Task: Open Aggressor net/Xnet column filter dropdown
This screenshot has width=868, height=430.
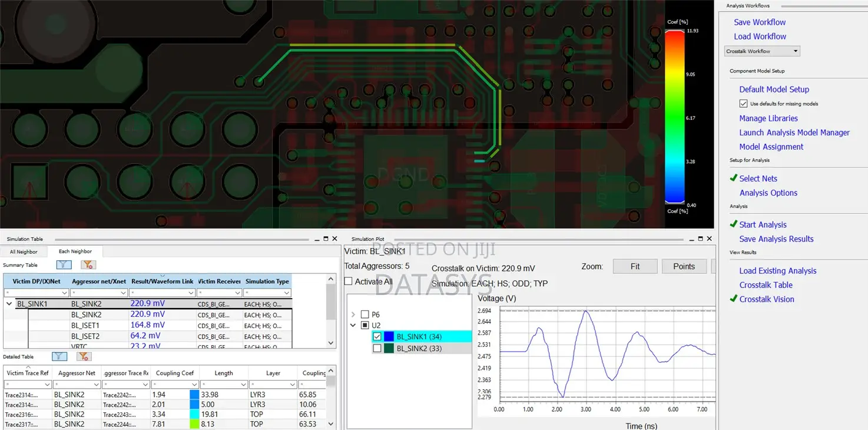Action: tap(124, 293)
